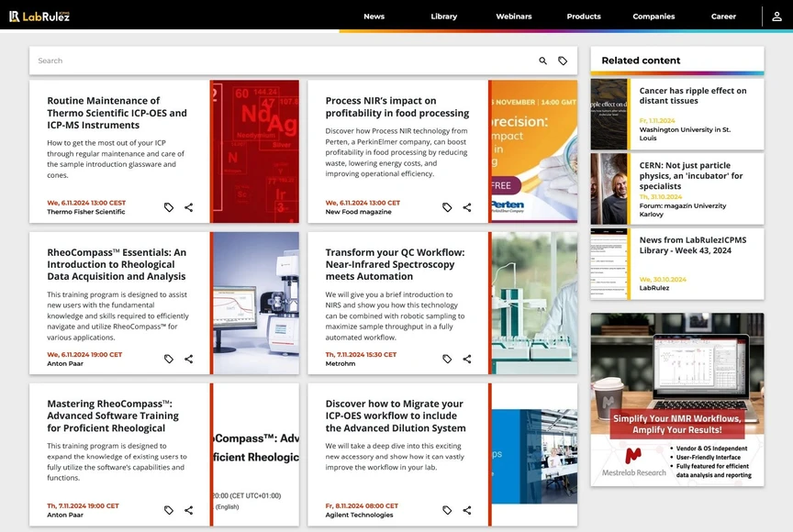Click 'Agilent Technologies' company text
Viewport: 793px width, 532px height.
[359, 515]
